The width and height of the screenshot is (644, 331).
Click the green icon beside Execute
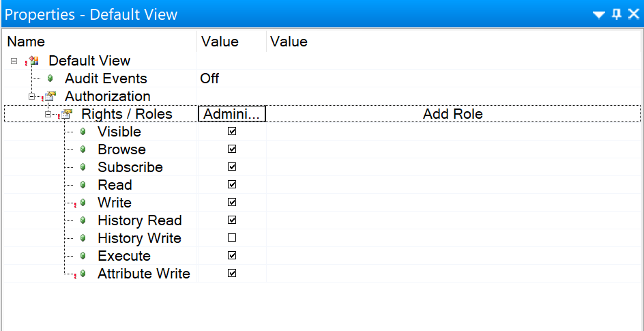pyautogui.click(x=83, y=256)
